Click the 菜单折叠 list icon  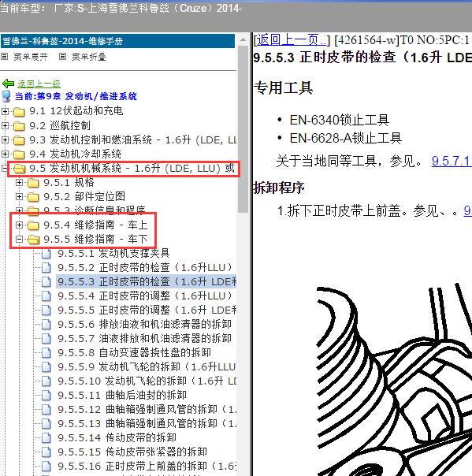pyautogui.click(x=62, y=56)
